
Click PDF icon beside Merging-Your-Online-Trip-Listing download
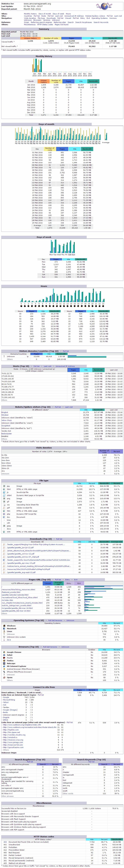(x=4, y=544)
